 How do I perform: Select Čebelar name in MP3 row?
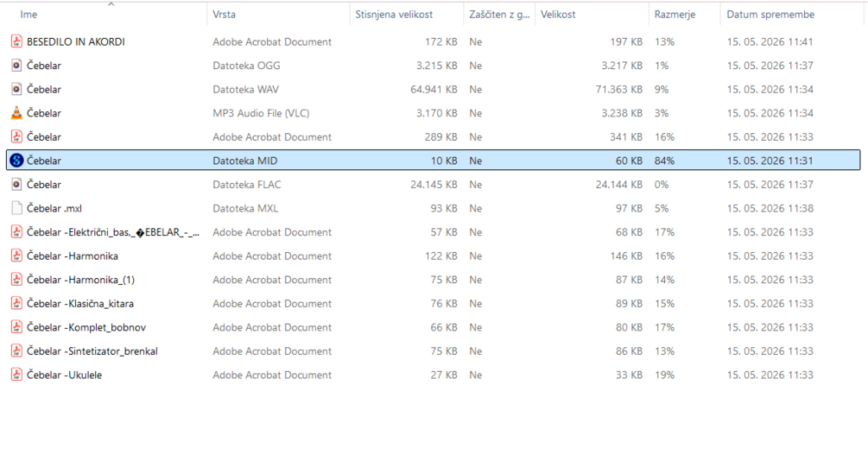pos(44,113)
